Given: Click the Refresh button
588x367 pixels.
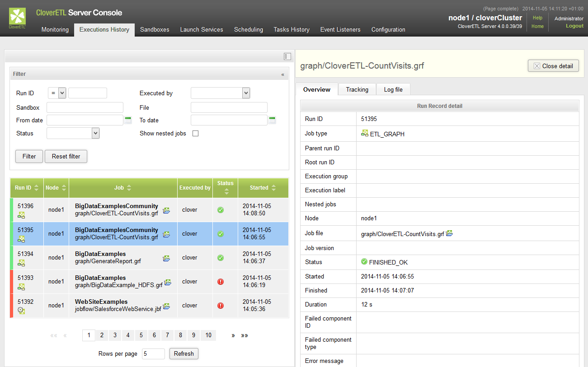Looking at the screenshot, I should (184, 353).
